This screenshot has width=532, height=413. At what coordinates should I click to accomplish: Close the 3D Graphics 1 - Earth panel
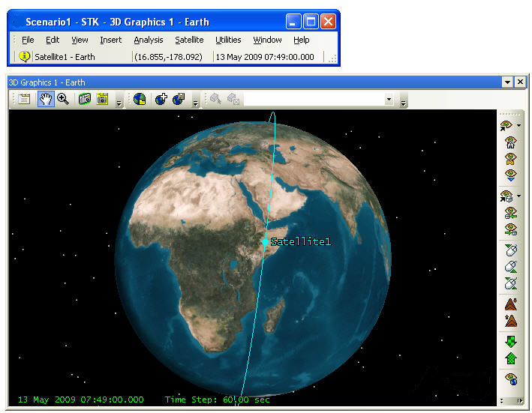coord(520,82)
